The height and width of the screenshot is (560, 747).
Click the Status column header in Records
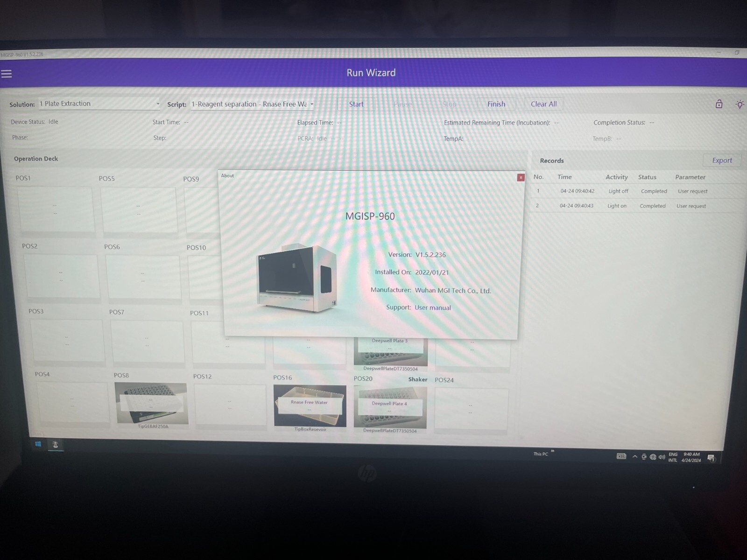tap(647, 177)
